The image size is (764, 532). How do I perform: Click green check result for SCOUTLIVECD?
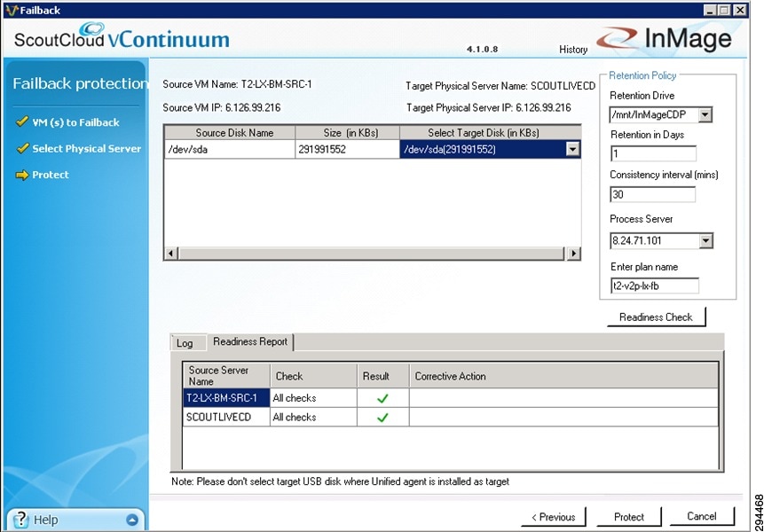[382, 417]
